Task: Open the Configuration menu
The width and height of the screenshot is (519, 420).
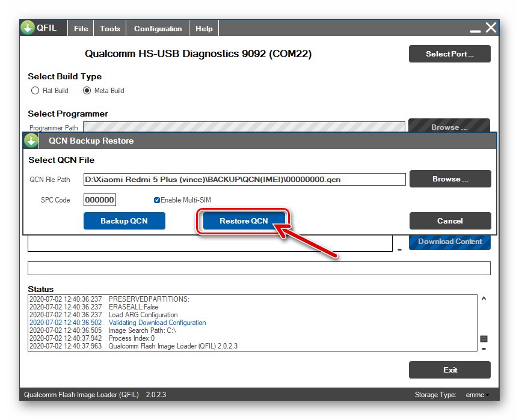Action: [x=158, y=28]
